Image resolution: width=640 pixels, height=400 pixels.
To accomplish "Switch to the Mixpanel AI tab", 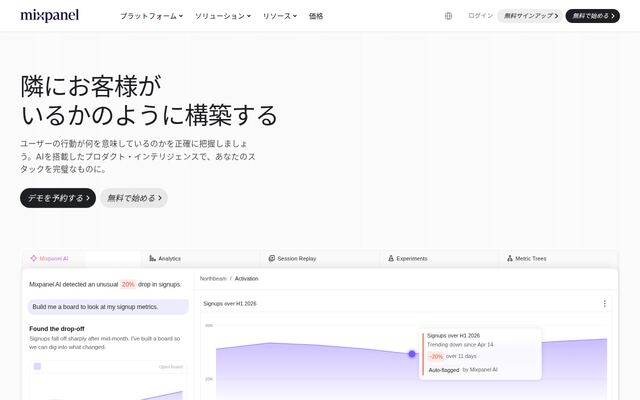I will [x=81, y=258].
